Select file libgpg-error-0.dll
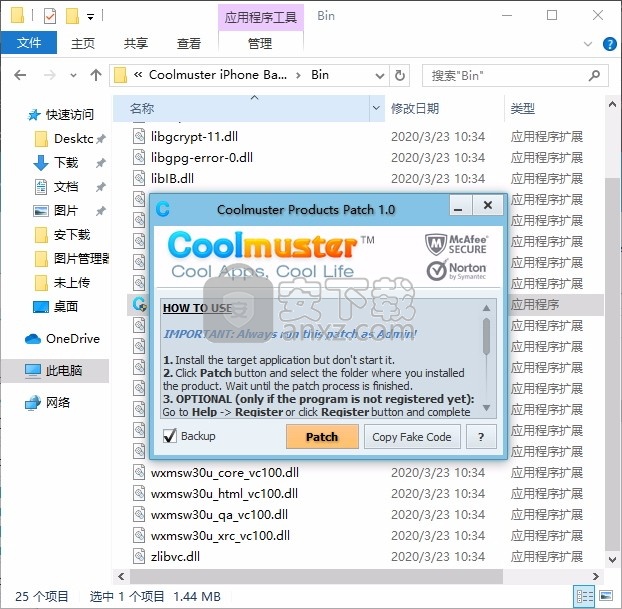The width and height of the screenshot is (622, 609). click(202, 158)
